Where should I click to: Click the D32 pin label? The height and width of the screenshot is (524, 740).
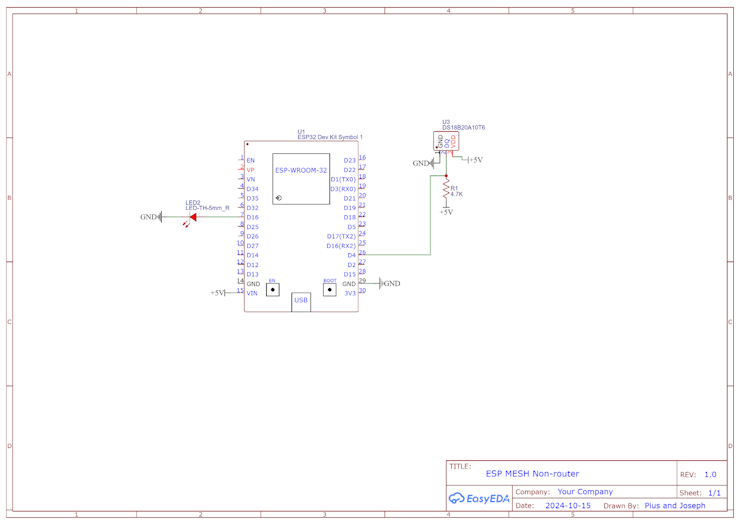pyautogui.click(x=252, y=208)
